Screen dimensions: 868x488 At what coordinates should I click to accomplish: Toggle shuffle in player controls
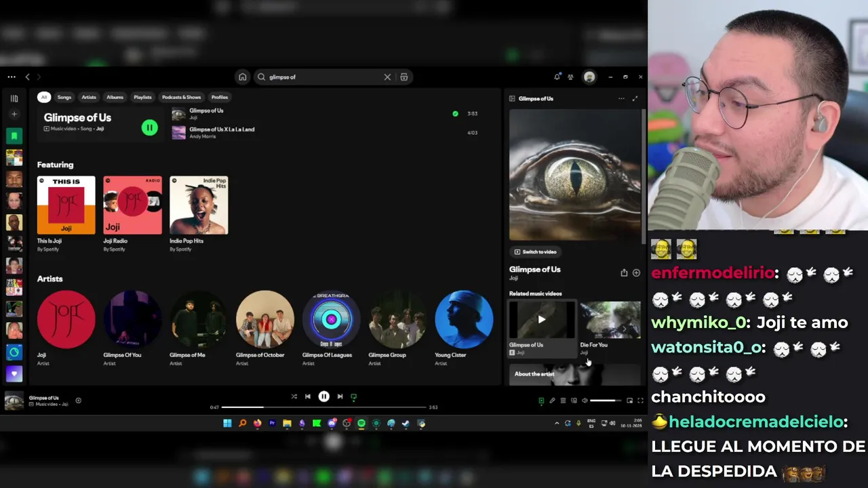click(x=294, y=396)
